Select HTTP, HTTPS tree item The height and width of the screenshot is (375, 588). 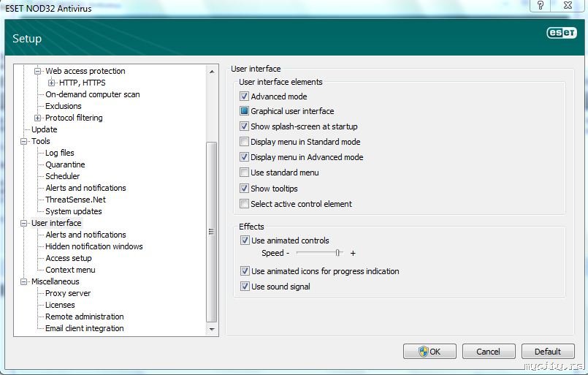tap(82, 83)
